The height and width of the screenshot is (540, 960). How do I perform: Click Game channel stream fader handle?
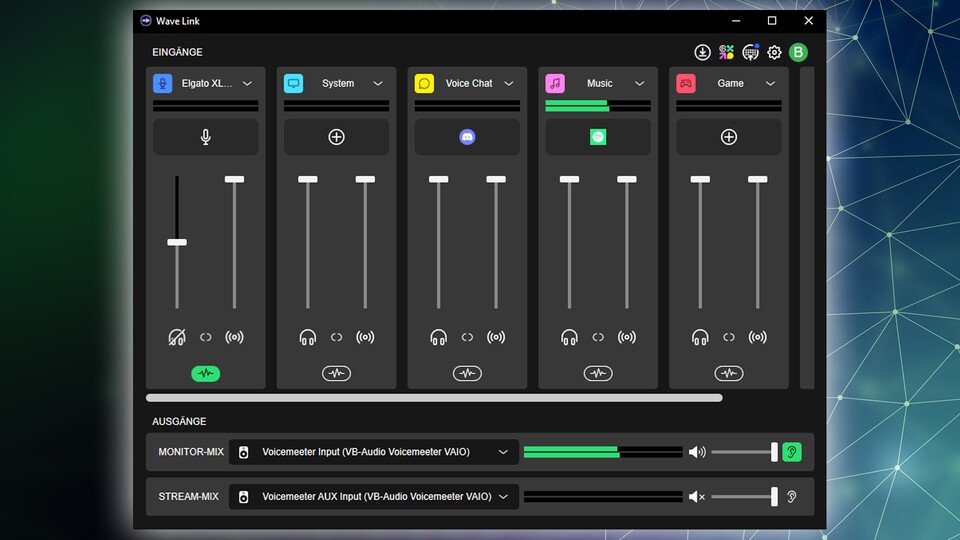pos(757,179)
